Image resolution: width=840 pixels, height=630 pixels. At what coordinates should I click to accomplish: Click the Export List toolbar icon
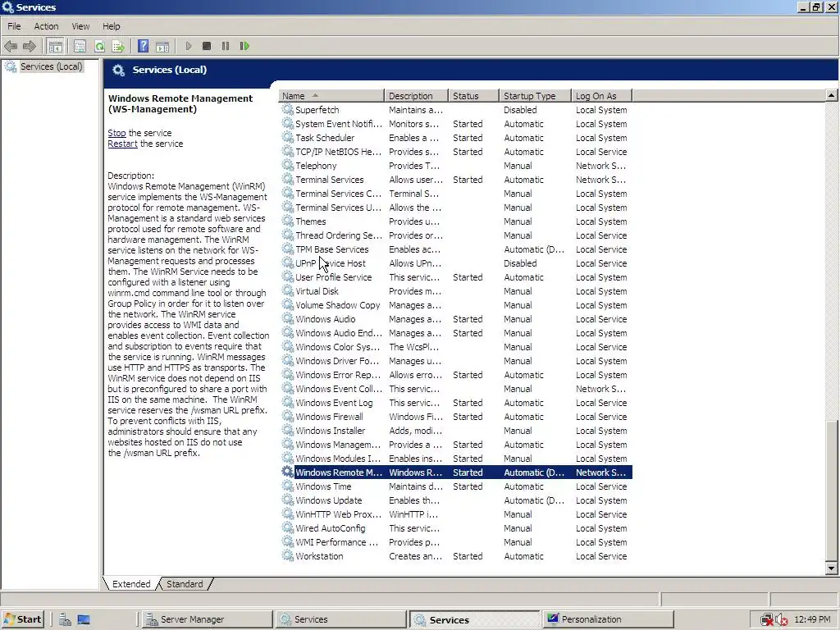click(118, 47)
